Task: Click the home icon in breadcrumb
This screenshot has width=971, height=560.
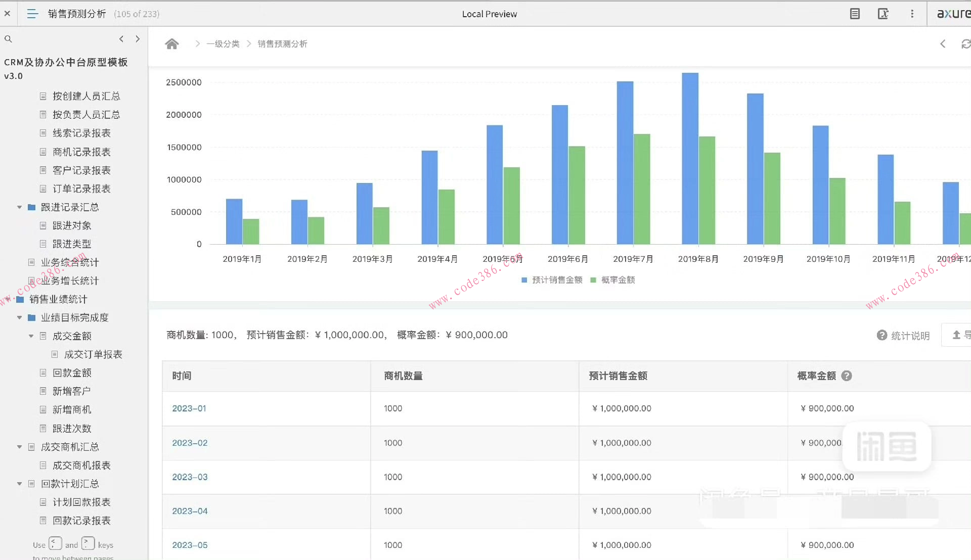Action: (x=172, y=44)
